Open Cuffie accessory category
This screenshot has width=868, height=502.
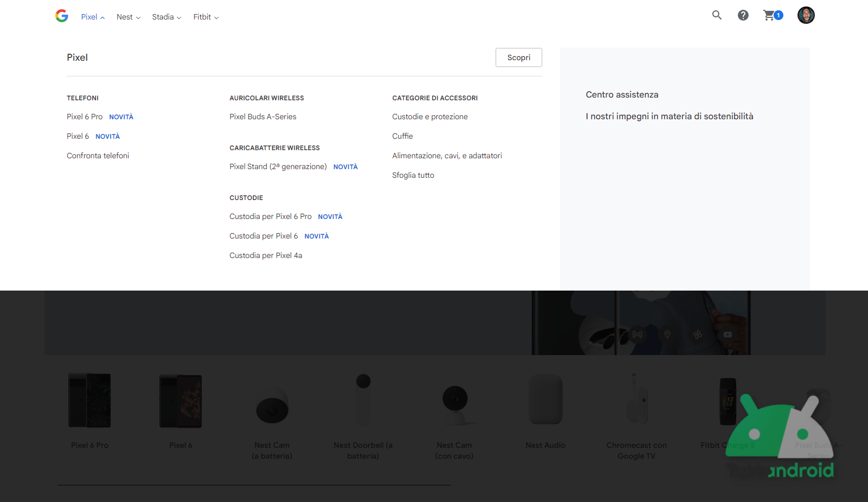[403, 136]
